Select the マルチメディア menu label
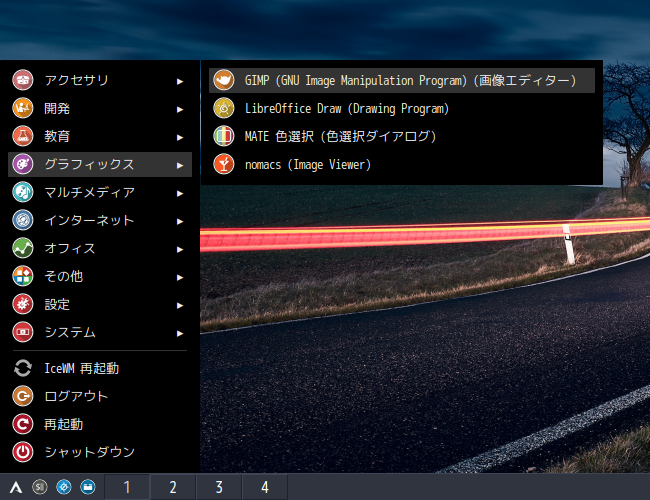650x500 pixels. click(x=90, y=192)
